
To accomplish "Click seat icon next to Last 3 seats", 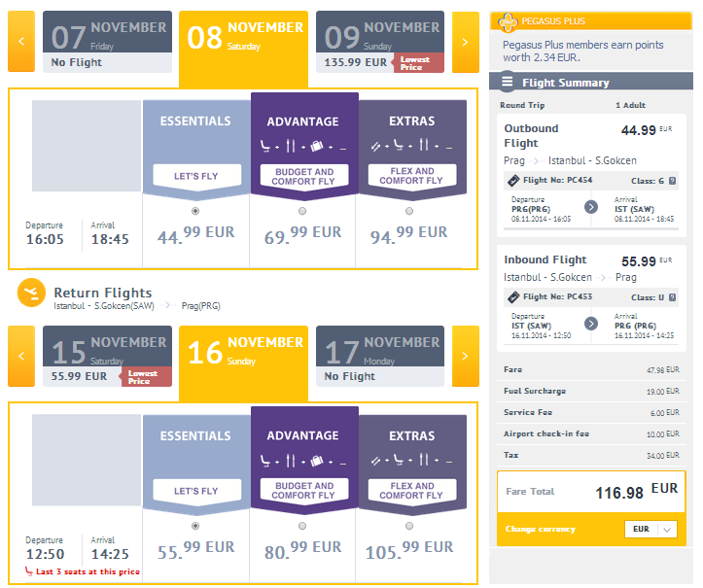I will coord(29,571).
